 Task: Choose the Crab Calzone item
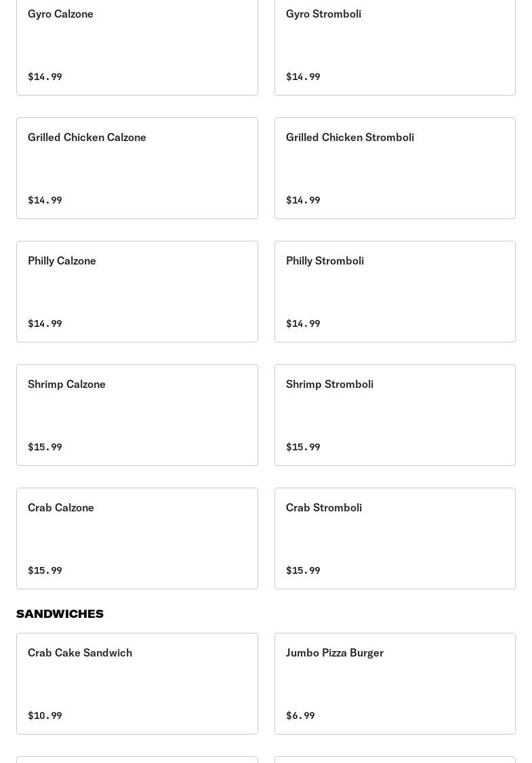pyautogui.click(x=137, y=538)
